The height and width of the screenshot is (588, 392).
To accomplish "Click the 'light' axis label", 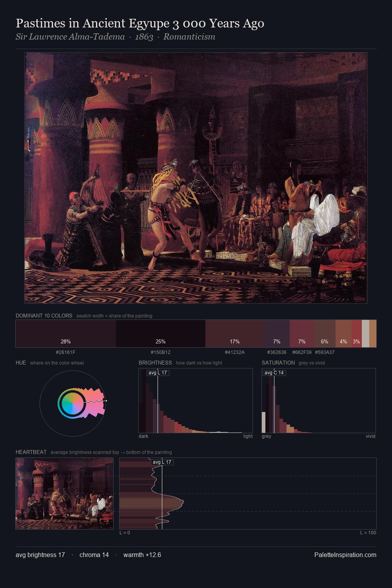I will [x=248, y=436].
